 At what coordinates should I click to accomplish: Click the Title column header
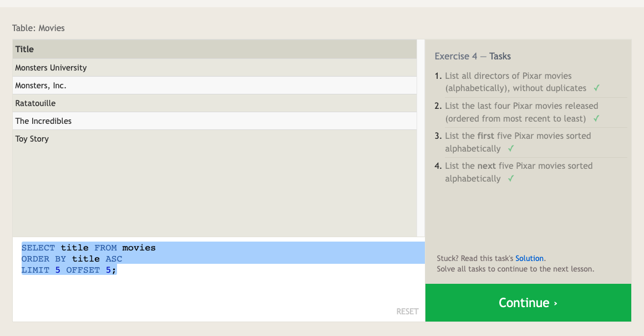(x=24, y=49)
